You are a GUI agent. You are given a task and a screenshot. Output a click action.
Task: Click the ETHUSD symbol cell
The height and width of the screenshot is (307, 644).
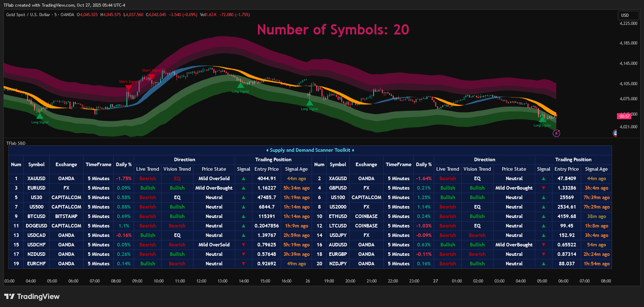[x=338, y=216]
